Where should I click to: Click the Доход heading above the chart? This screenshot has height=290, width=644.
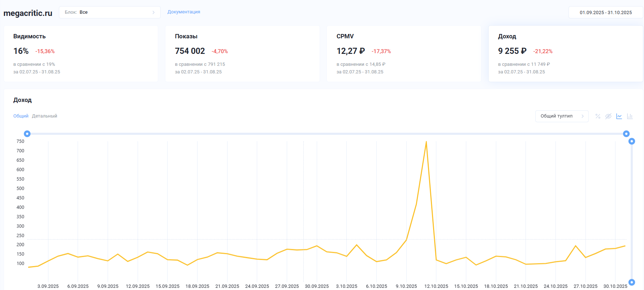pyautogui.click(x=22, y=100)
